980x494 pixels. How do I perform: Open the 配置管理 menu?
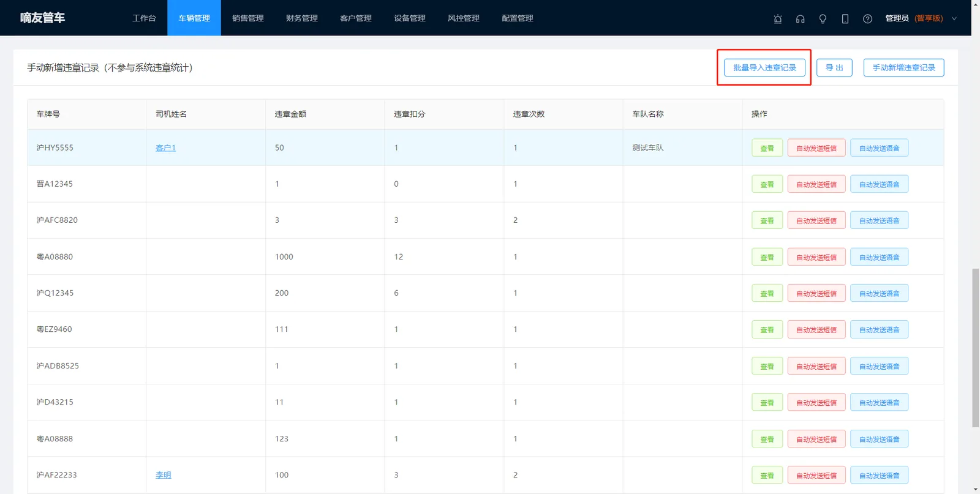(x=518, y=18)
